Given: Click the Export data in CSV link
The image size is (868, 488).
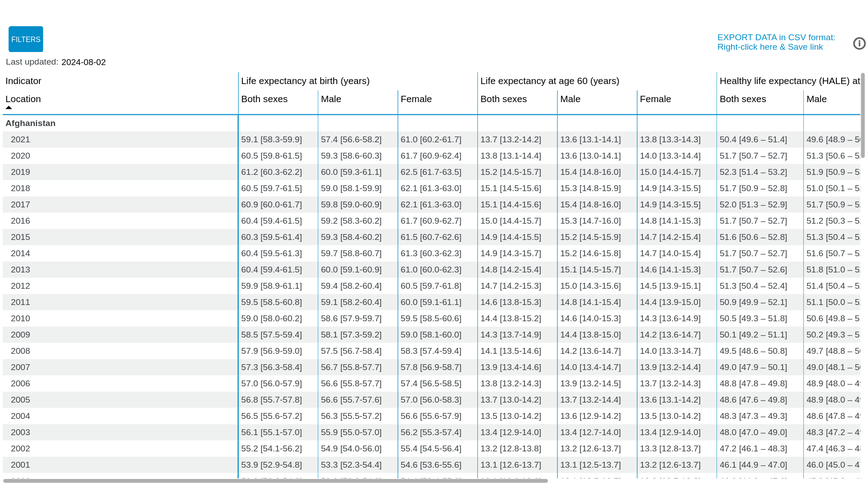Looking at the screenshot, I should 776,42.
